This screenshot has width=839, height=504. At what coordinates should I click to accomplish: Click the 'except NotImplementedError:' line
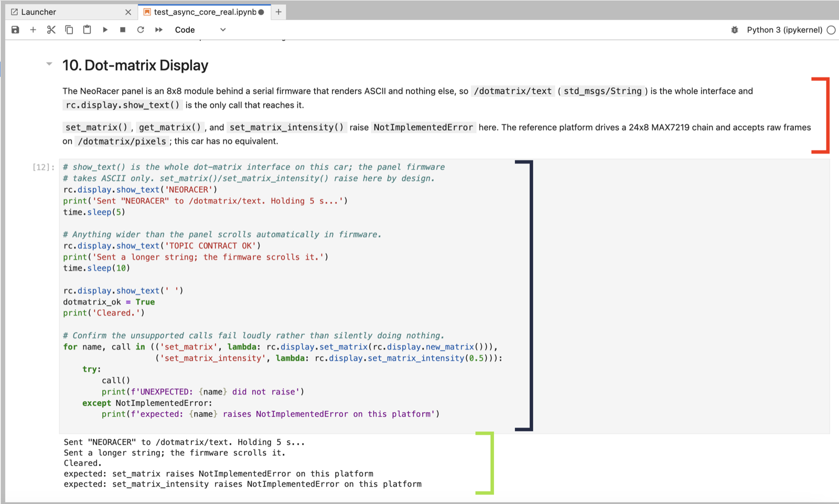click(147, 403)
